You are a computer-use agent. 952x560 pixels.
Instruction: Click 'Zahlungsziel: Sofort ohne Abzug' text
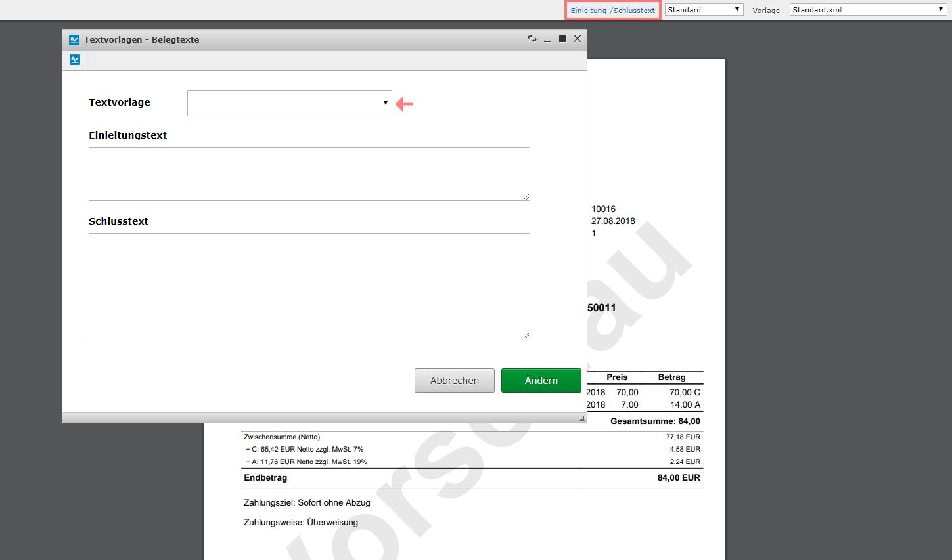coord(307,503)
